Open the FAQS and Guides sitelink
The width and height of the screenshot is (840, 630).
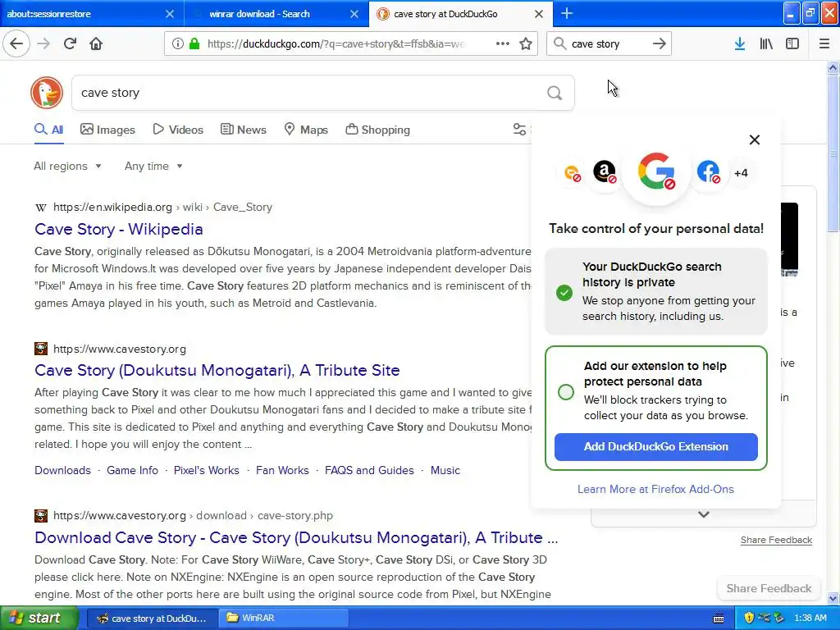(369, 470)
